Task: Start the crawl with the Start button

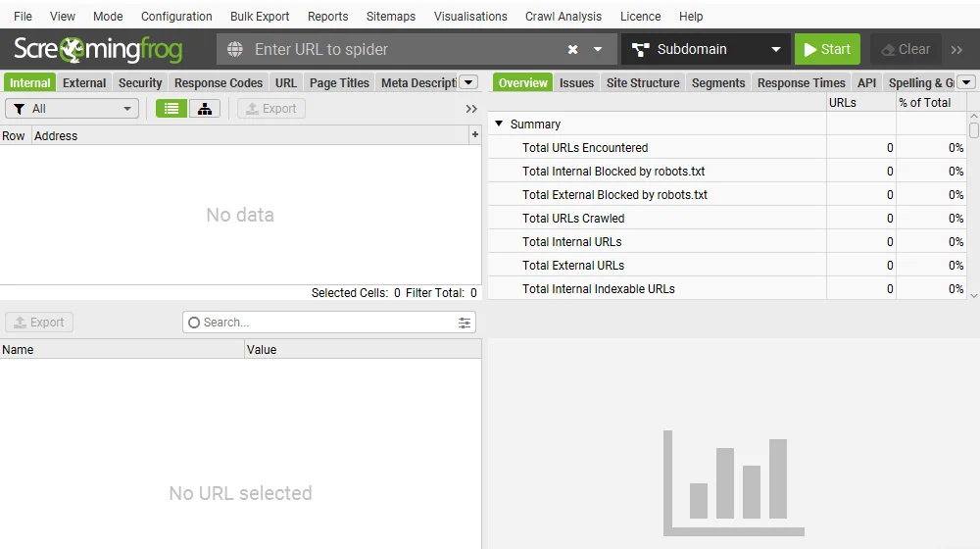Action: click(827, 49)
